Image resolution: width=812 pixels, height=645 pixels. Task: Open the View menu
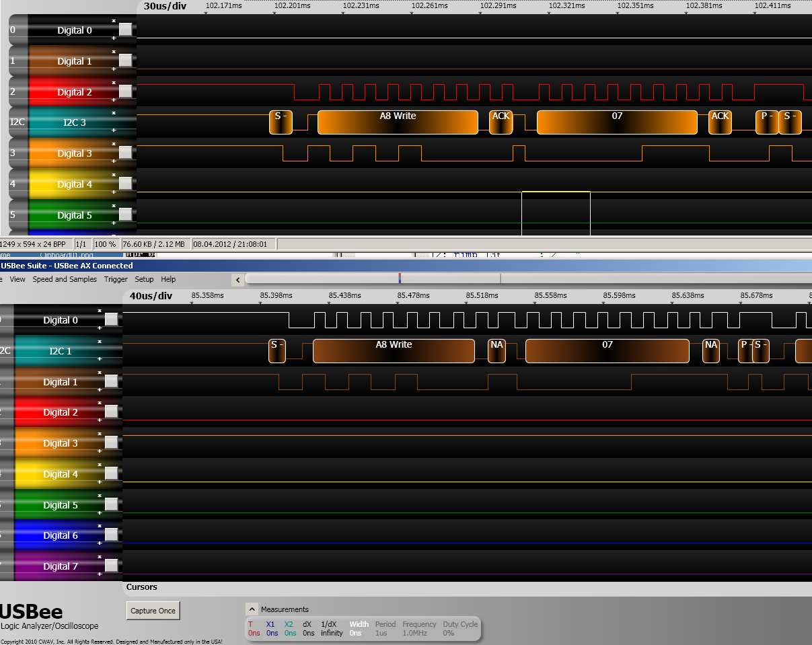pyautogui.click(x=17, y=279)
